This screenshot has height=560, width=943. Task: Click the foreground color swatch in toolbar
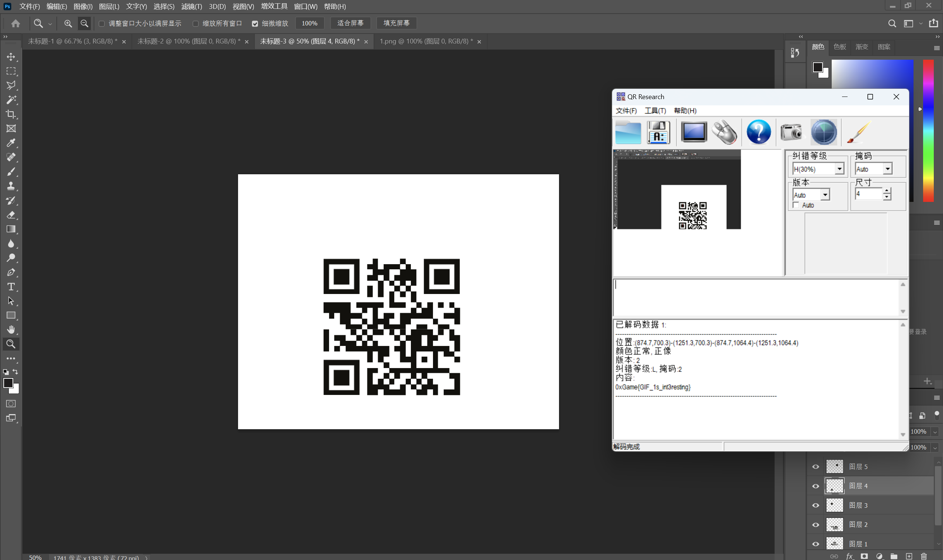coord(8,383)
